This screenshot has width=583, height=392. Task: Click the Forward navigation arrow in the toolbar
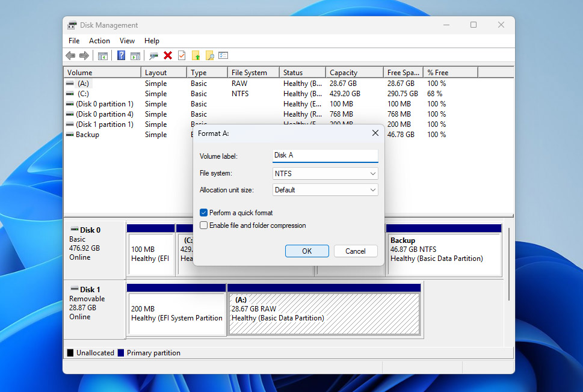83,55
